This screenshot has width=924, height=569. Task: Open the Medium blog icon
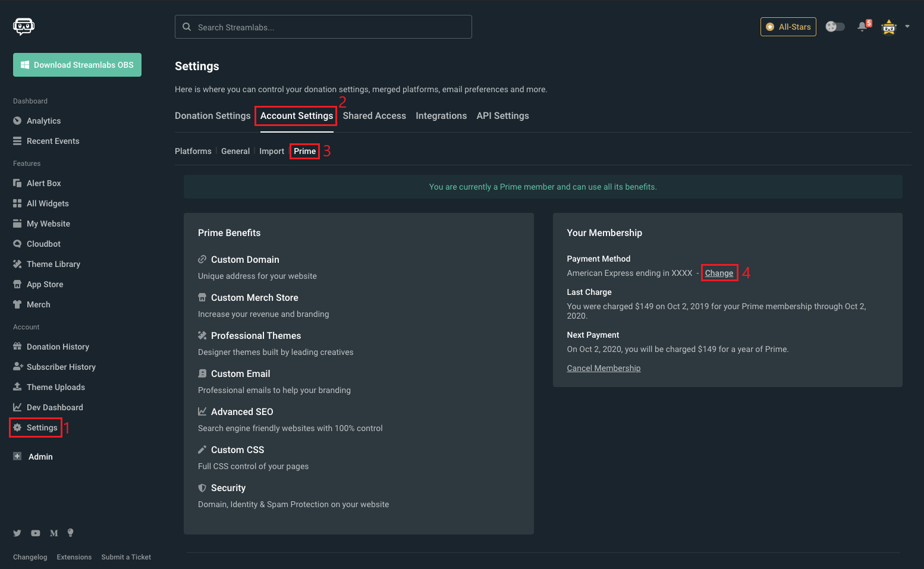[x=54, y=533]
